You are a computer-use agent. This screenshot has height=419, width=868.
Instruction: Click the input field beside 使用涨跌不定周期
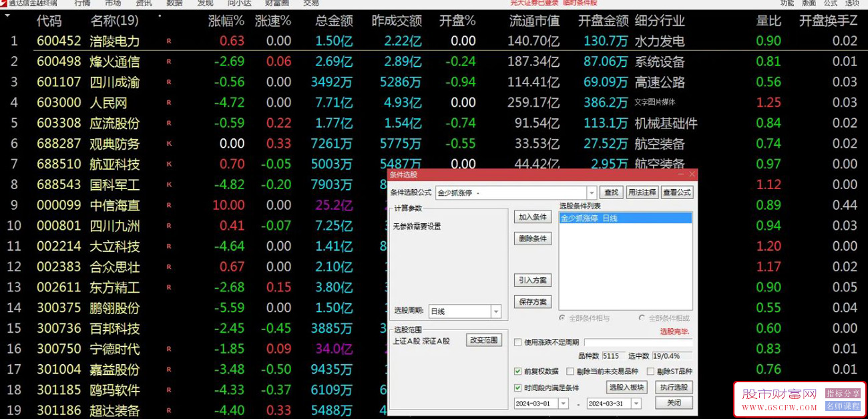coord(638,343)
